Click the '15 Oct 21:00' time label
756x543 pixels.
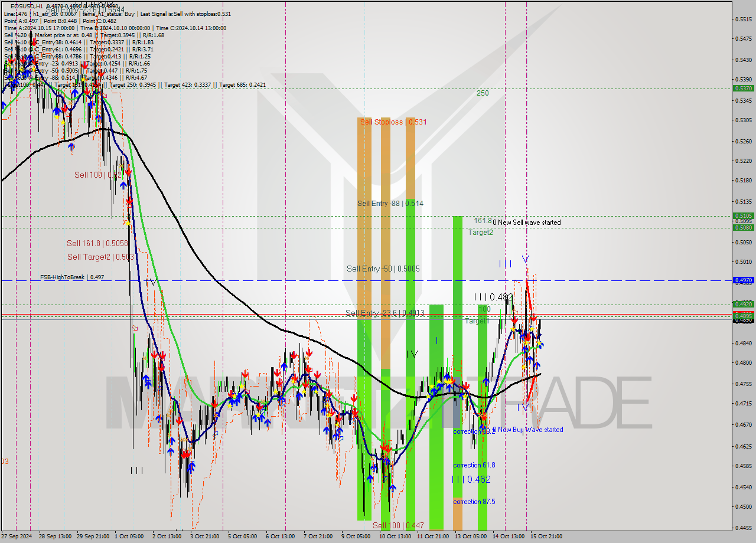click(x=546, y=537)
